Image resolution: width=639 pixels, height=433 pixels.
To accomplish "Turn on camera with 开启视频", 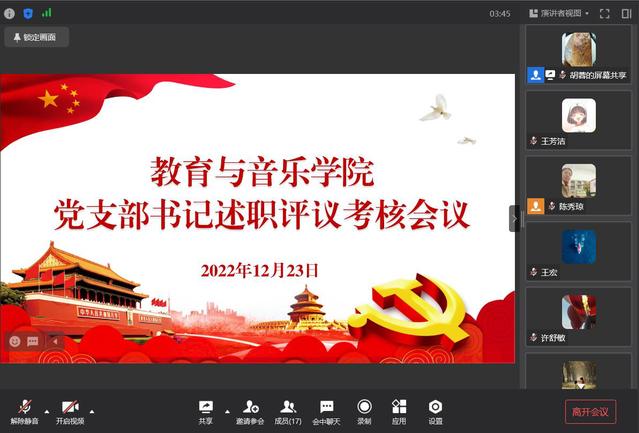I will coord(70,412).
